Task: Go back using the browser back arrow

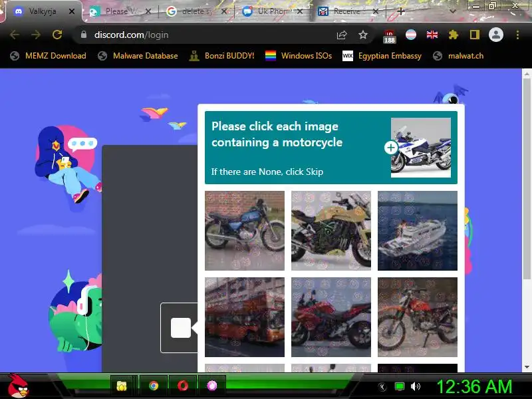Action: (14, 35)
